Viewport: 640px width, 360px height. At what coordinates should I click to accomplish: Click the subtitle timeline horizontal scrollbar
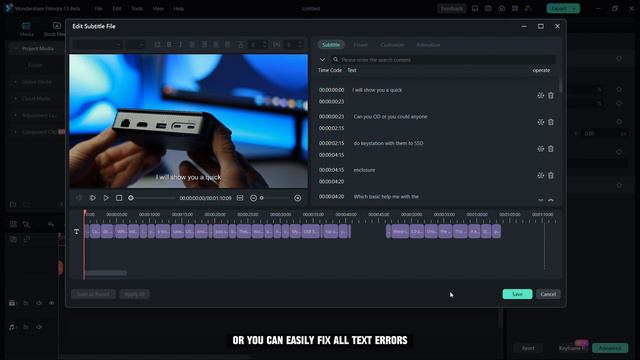point(105,272)
